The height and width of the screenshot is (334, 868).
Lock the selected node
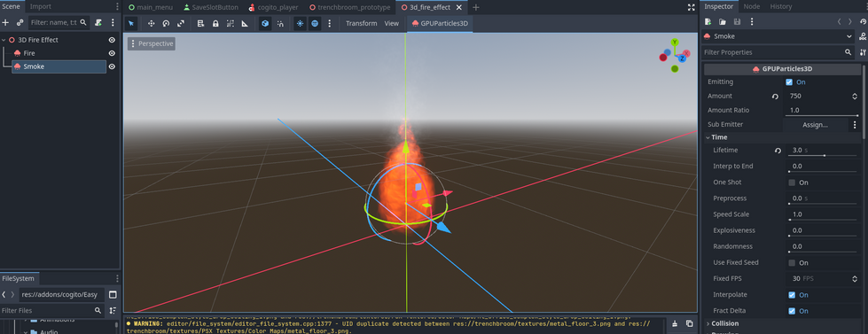215,24
